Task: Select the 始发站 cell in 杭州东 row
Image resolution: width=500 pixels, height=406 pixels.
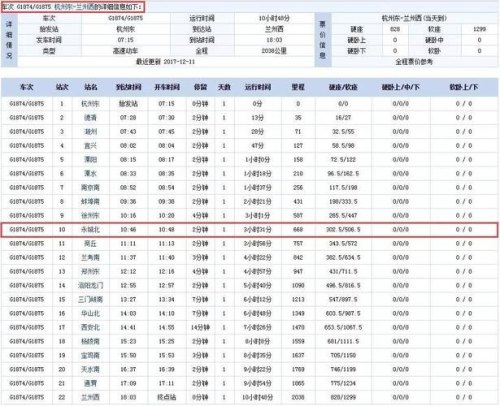Action: click(128, 104)
